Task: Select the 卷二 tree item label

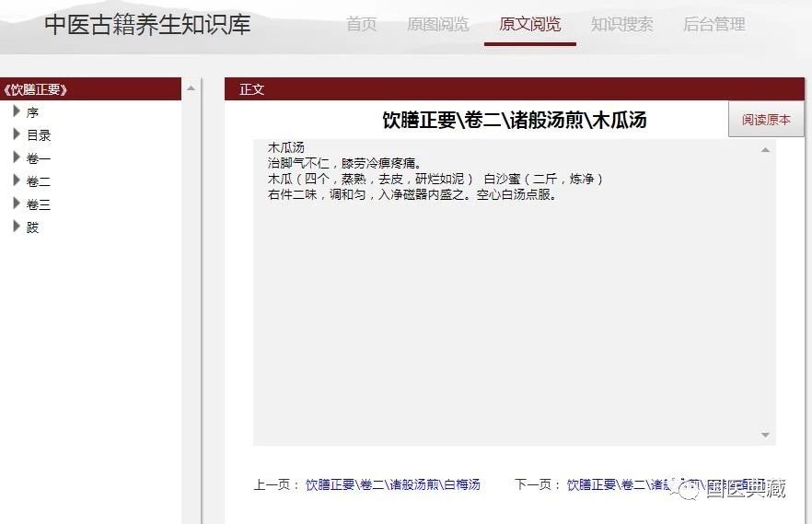Action: [39, 181]
